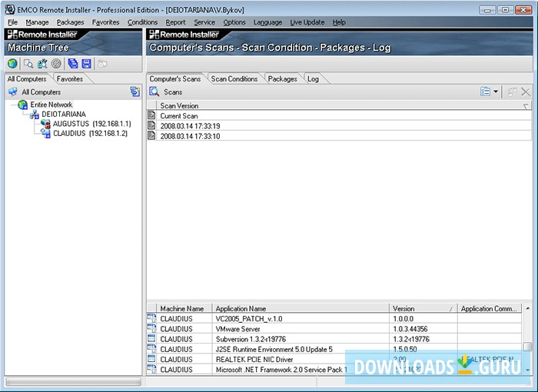538x392 pixels.
Task: Select version cell 1.0.3.44356
Action: (x=423, y=329)
